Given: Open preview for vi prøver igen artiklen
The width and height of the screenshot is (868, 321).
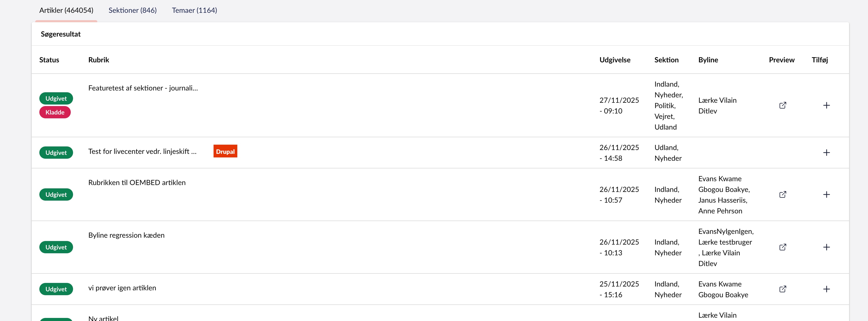Looking at the screenshot, I should click(782, 289).
